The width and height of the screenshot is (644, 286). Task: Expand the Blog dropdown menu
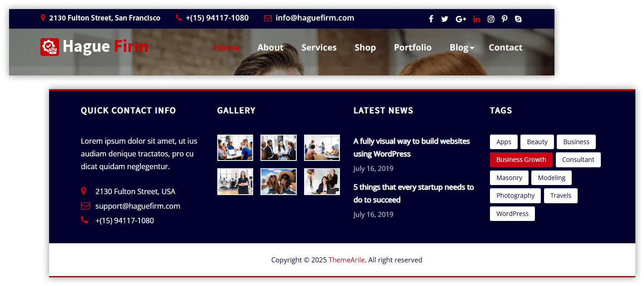[x=461, y=48]
